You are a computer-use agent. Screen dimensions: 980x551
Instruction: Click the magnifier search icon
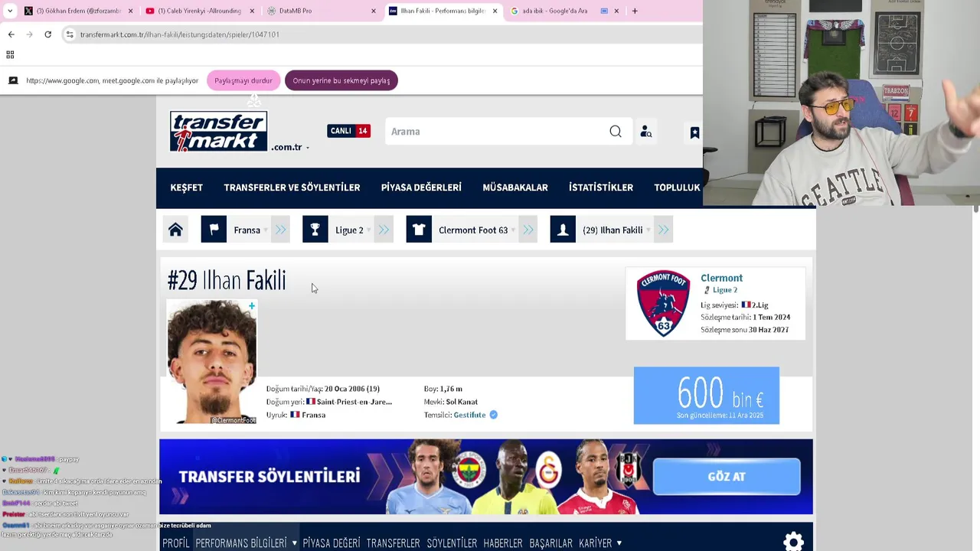(x=616, y=132)
